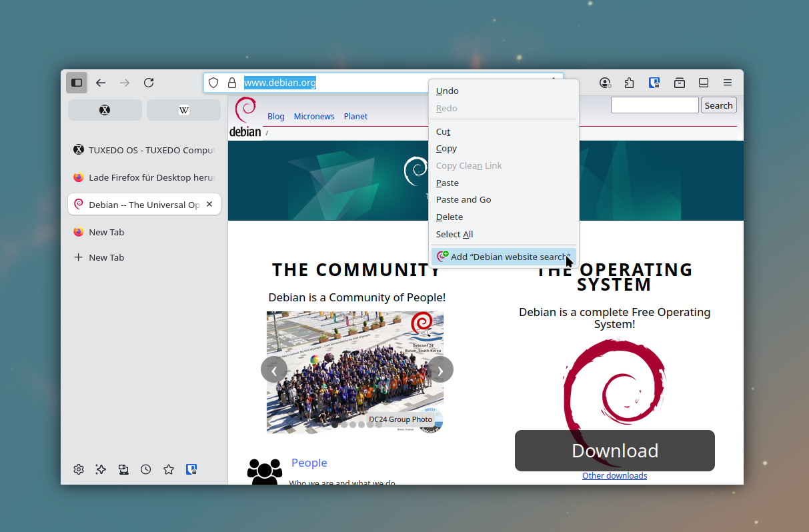
Task: Show next carousel photo with right arrow
Action: click(x=440, y=369)
